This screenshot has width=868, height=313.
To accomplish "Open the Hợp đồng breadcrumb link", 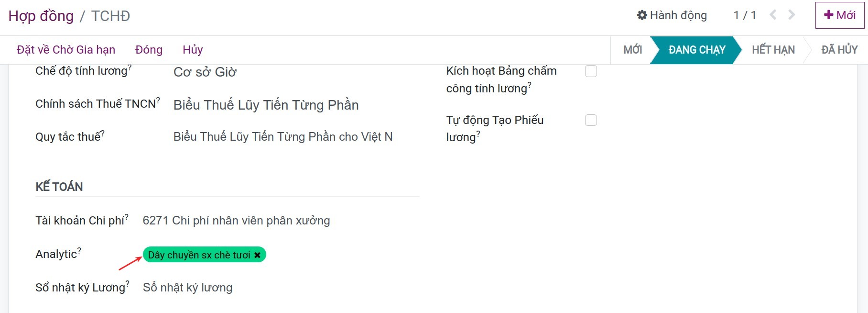I will [x=41, y=15].
